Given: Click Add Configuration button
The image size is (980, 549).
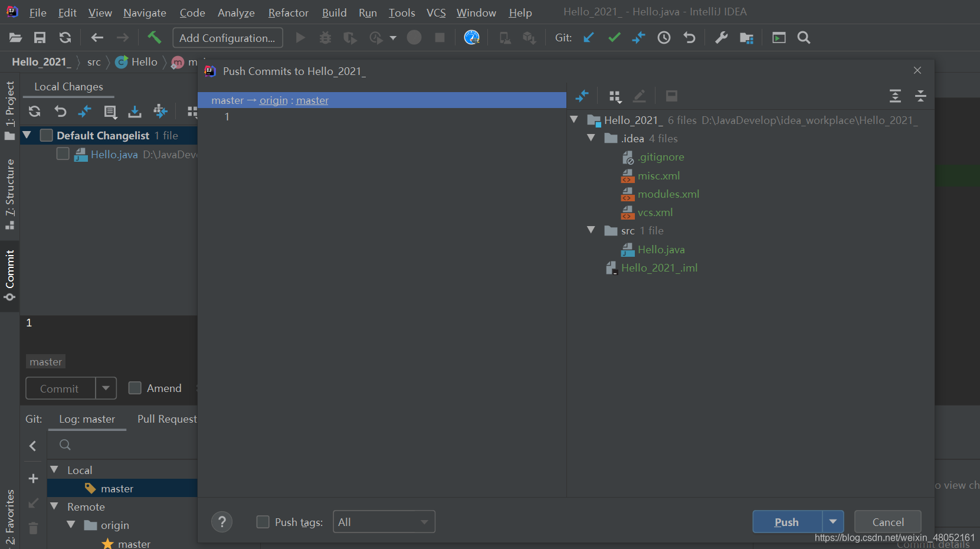Looking at the screenshot, I should coord(227,38).
